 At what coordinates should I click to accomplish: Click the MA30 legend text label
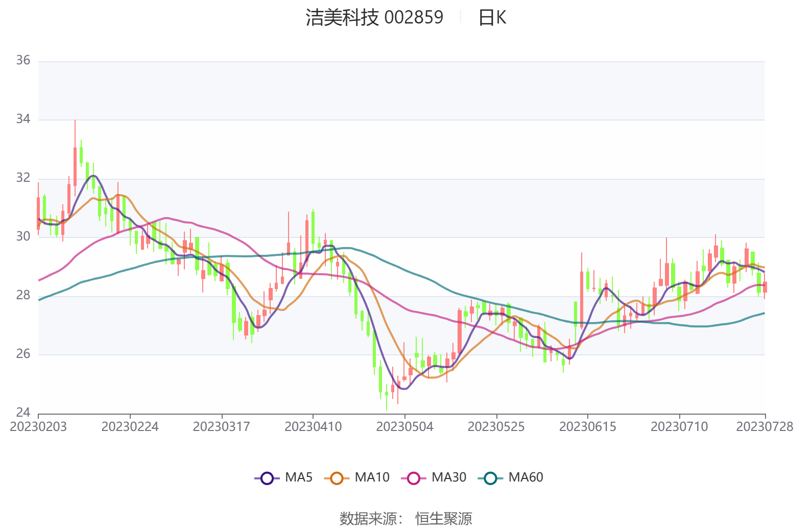(449, 477)
